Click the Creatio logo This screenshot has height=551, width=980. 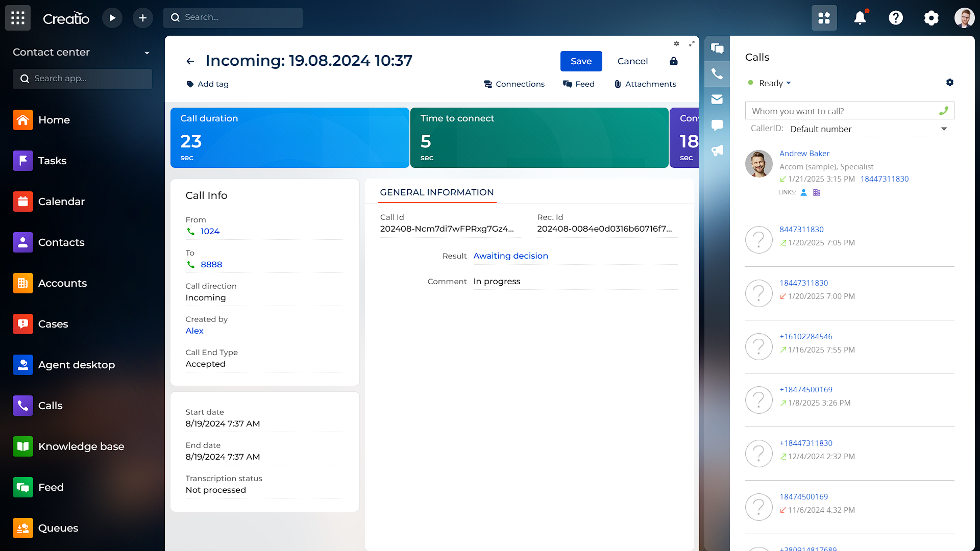pos(66,19)
